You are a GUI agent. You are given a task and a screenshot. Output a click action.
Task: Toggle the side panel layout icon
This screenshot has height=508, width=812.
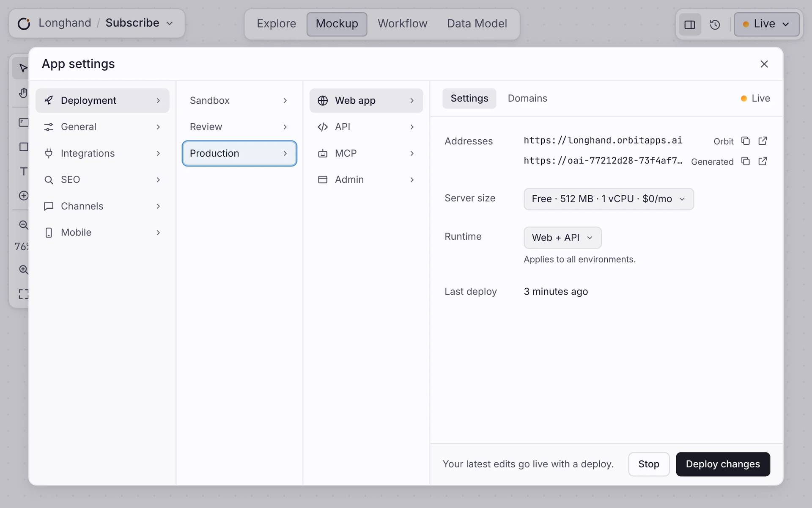point(690,25)
